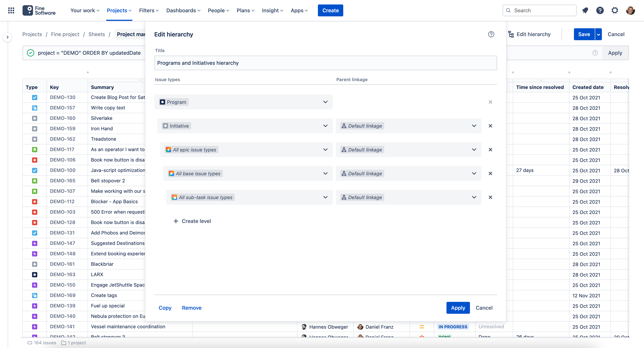This screenshot has height=348, width=644.
Task: Open the Initiative row Default linkage dropdown
Action: point(408,126)
